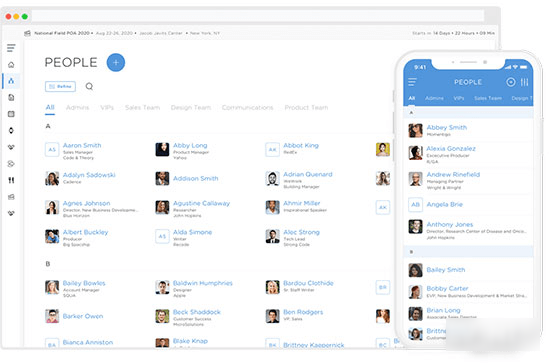Viewport: 549px width, 364px height.
Task: Select the Product Team tab
Action: 306,107
